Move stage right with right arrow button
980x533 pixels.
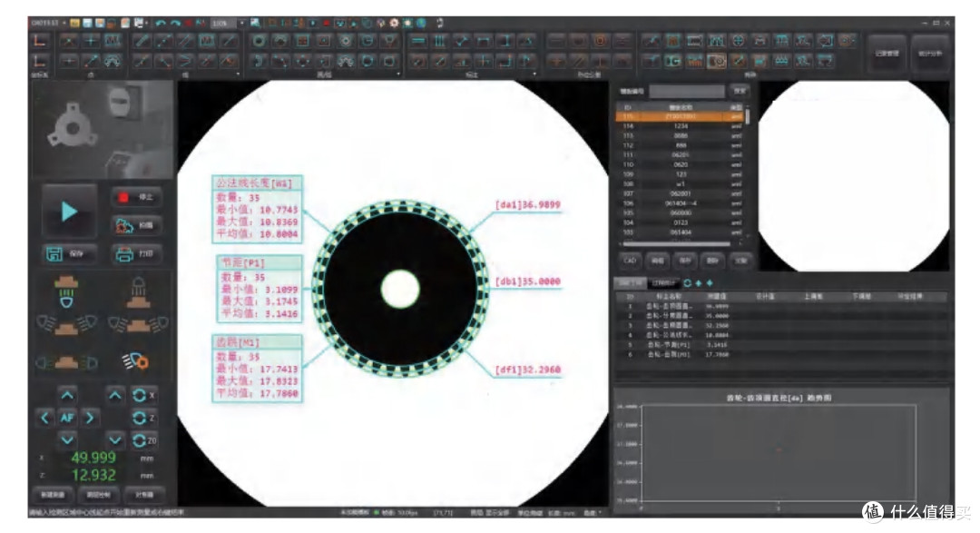pos(90,418)
